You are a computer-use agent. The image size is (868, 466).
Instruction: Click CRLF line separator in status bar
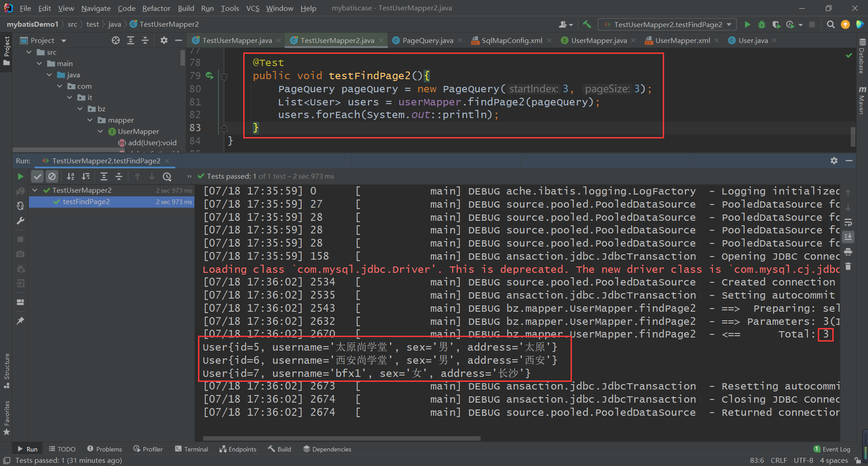click(778, 460)
